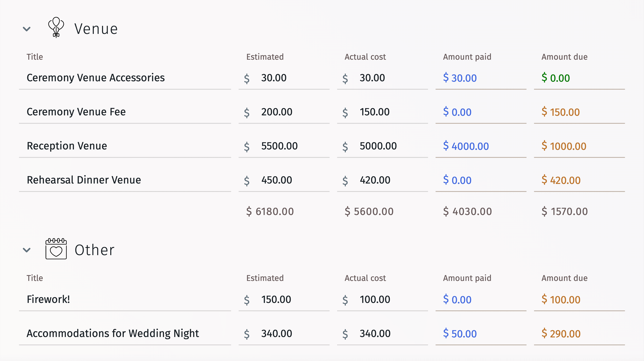Click the Title column header in Venue section

click(x=34, y=56)
